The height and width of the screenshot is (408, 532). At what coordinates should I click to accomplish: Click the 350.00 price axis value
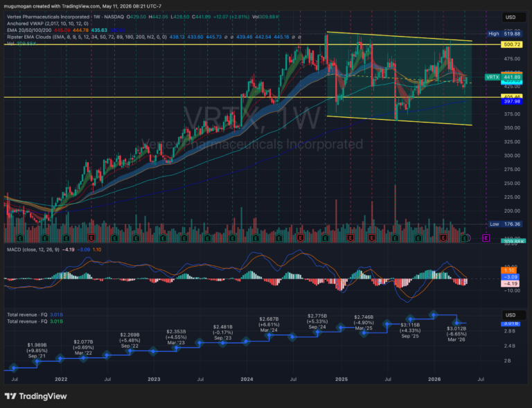[x=512, y=128]
